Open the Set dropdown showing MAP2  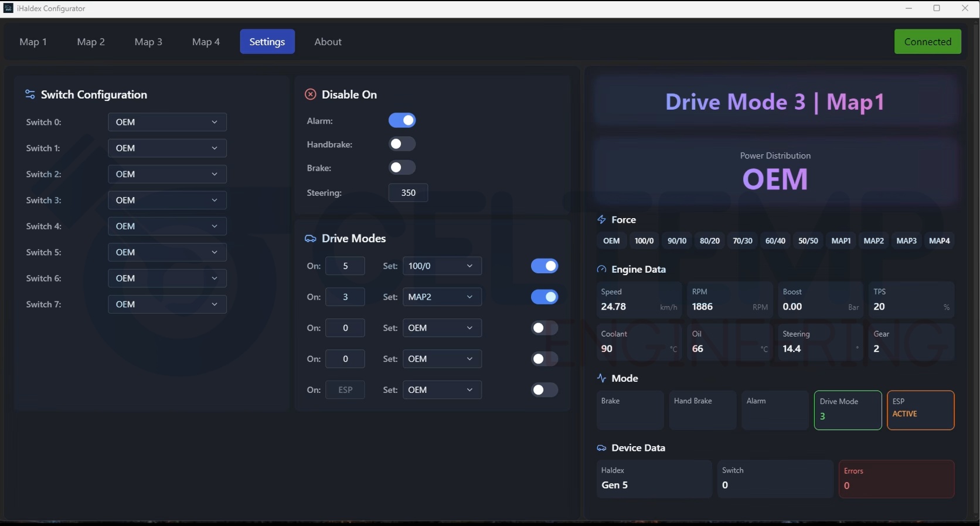442,297
